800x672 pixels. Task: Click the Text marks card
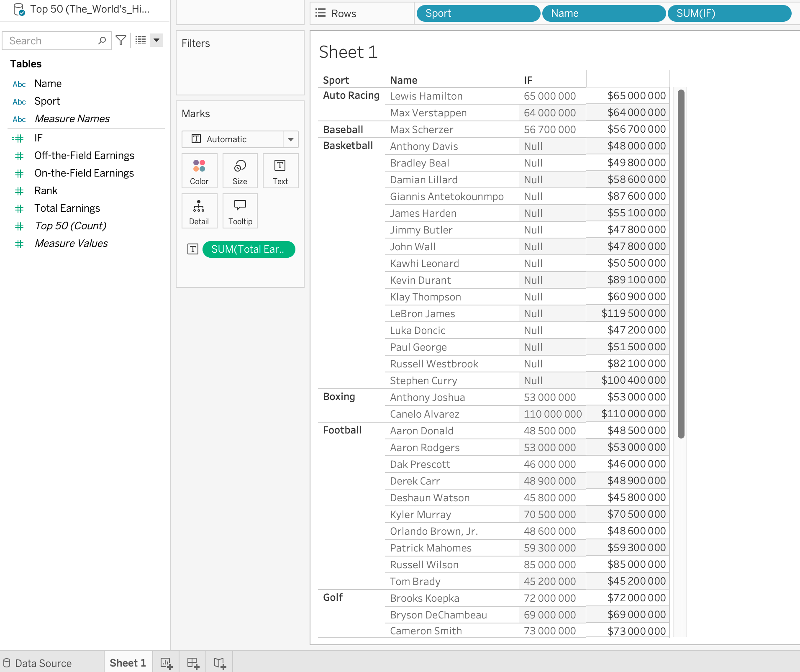280,171
